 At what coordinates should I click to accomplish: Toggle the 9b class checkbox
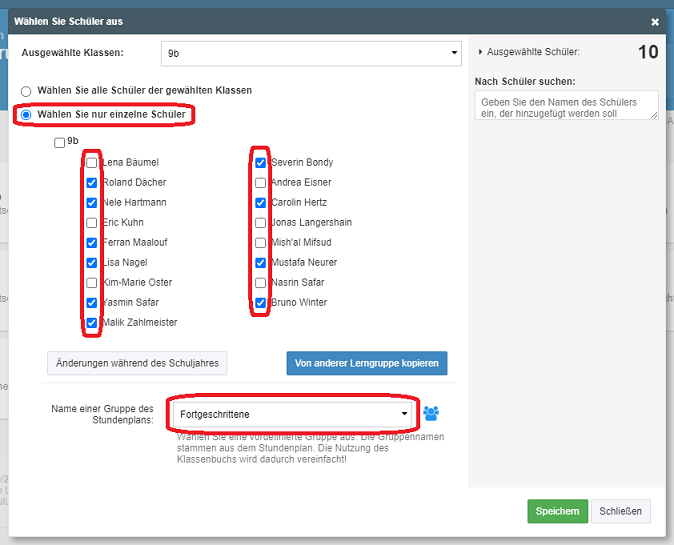tap(60, 142)
